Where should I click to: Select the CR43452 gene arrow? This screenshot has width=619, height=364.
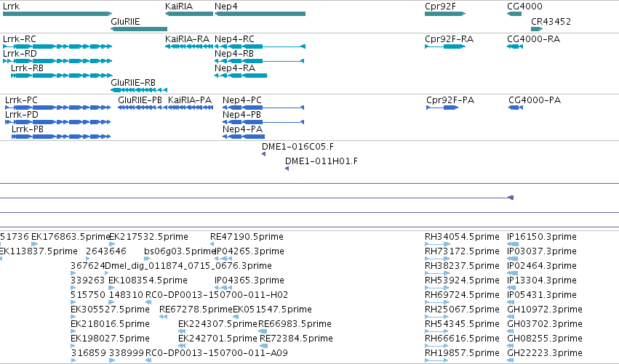pyautogui.click(x=537, y=29)
